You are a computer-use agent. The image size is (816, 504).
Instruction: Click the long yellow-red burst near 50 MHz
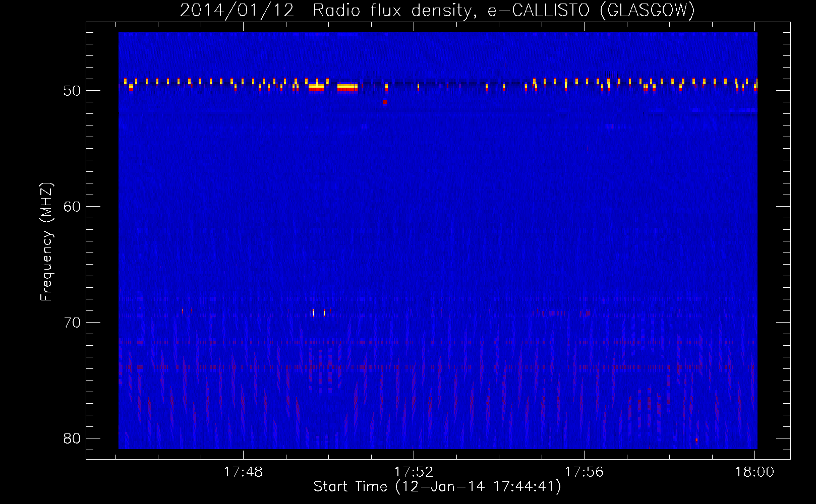[x=347, y=87]
